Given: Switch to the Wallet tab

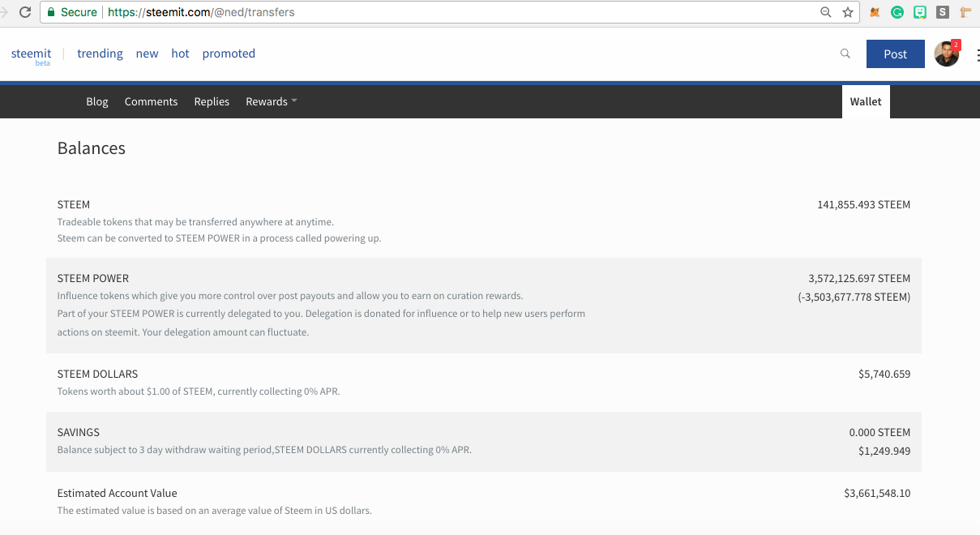Looking at the screenshot, I should pyautogui.click(x=866, y=102).
